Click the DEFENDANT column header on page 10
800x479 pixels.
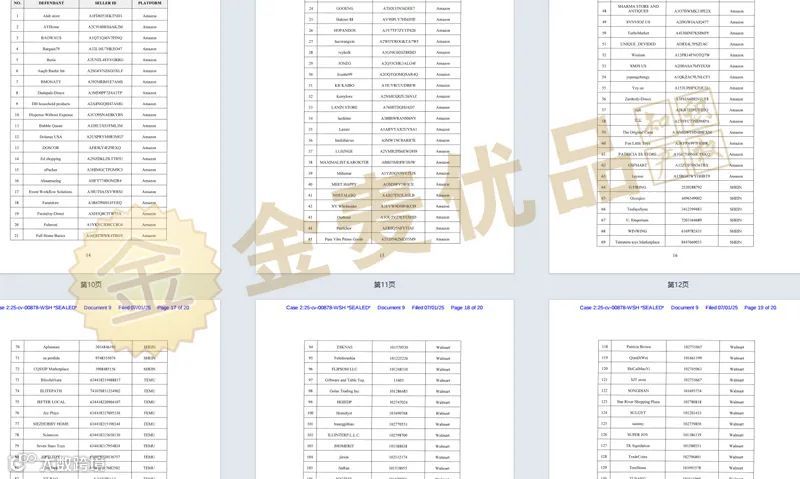(52, 3)
